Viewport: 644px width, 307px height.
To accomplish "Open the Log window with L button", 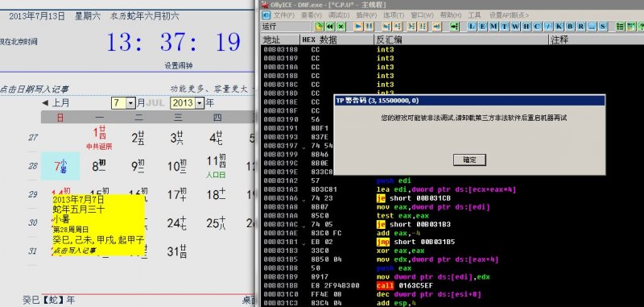I will coord(473,27).
